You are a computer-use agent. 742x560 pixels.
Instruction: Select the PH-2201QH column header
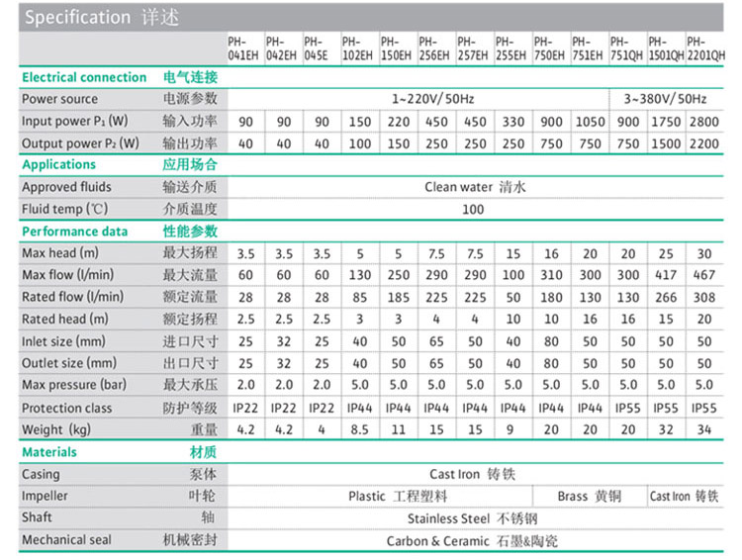click(x=706, y=48)
